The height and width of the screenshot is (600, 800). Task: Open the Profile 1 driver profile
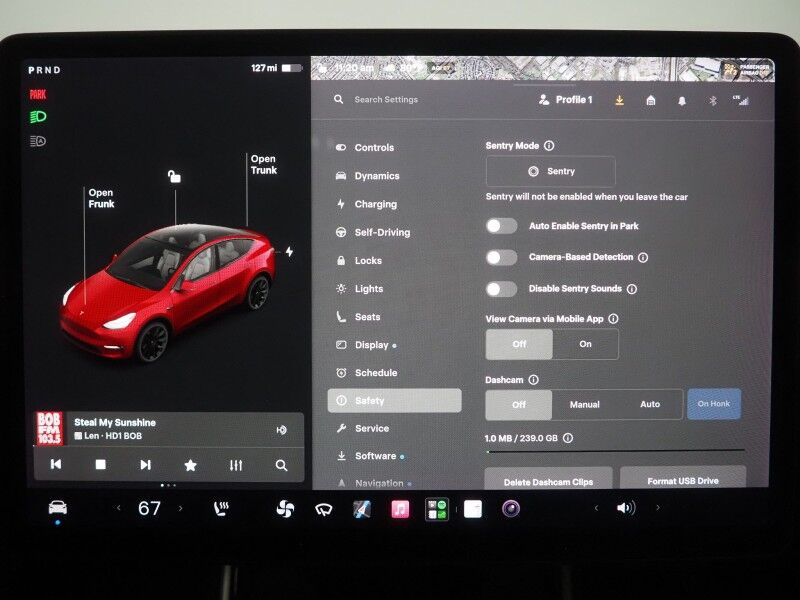point(566,100)
